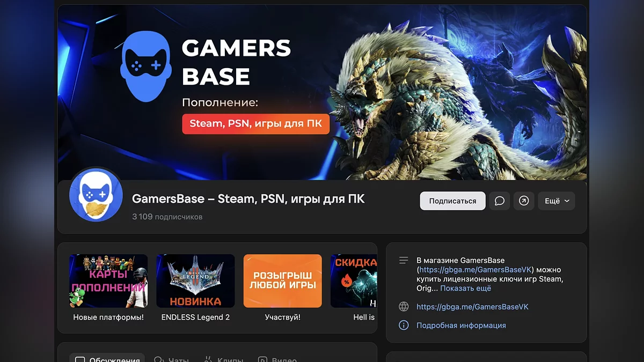Click the ENDLESS Legend 2 caption
The image size is (644, 362).
[x=195, y=317]
